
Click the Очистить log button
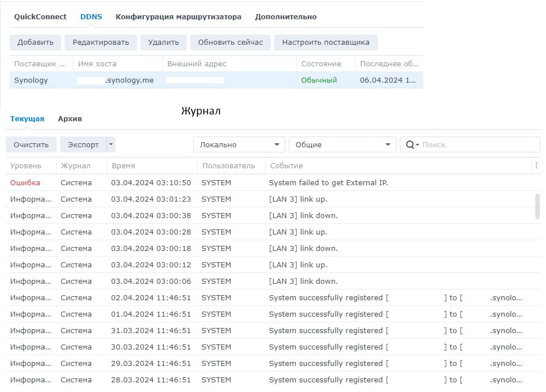[31, 144]
